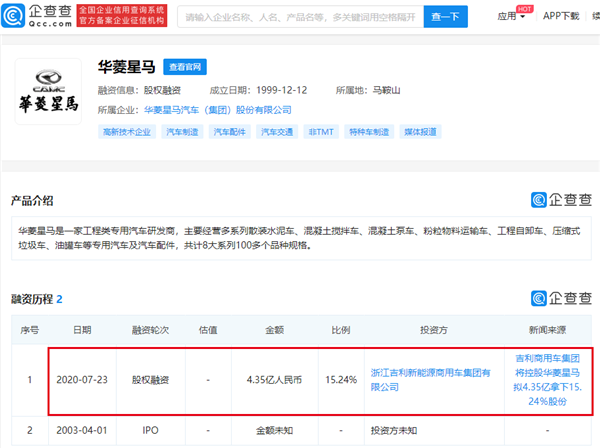Select the 非TMT tag
The width and height of the screenshot is (600, 448).
(x=321, y=132)
